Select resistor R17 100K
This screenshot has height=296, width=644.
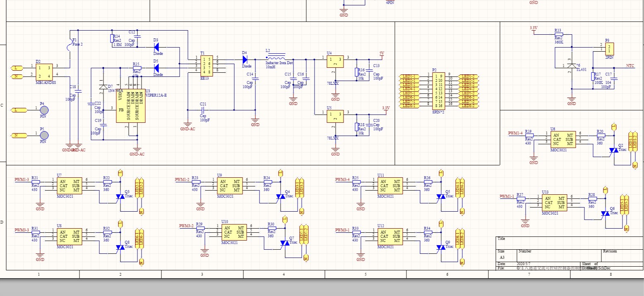(593, 76)
